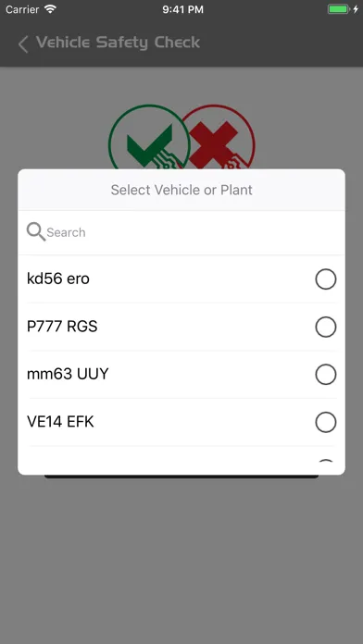Choose P777 RGS from the list
Image resolution: width=363 pixels, height=644 pixels.
point(181,327)
